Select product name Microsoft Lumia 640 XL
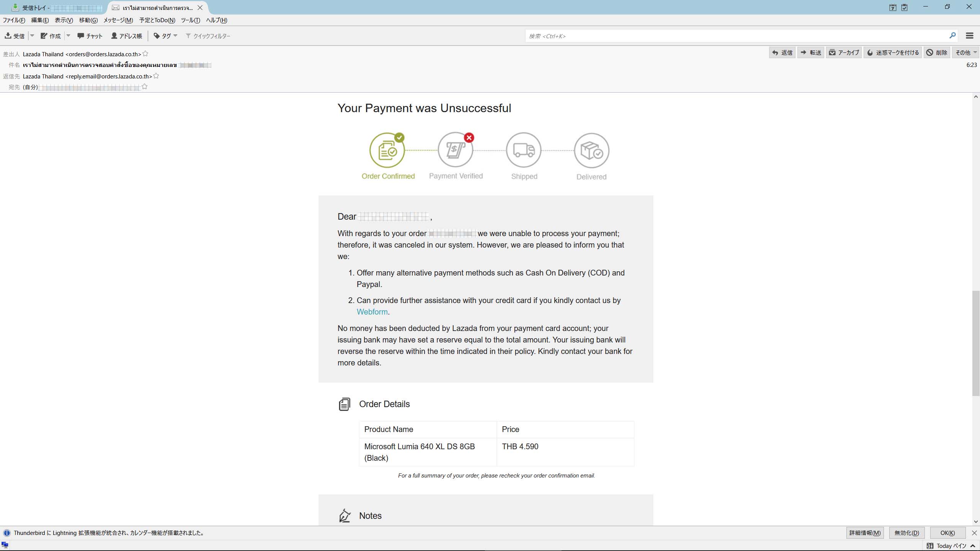The width and height of the screenshot is (980, 551). coord(420,452)
